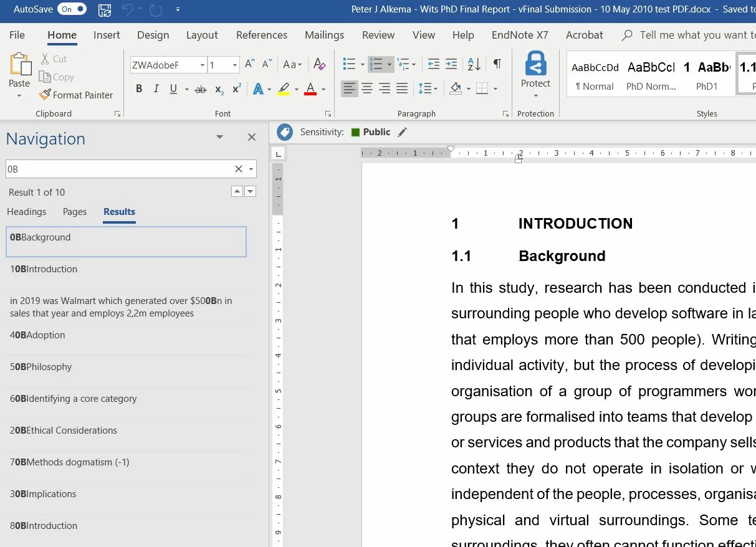
Task: Open Navigation pane options arrow
Action: point(219,138)
